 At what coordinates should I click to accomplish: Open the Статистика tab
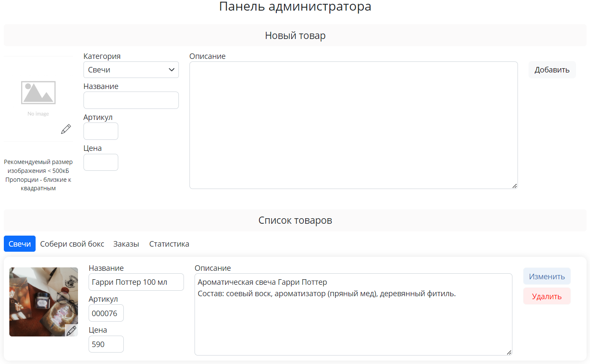(169, 244)
